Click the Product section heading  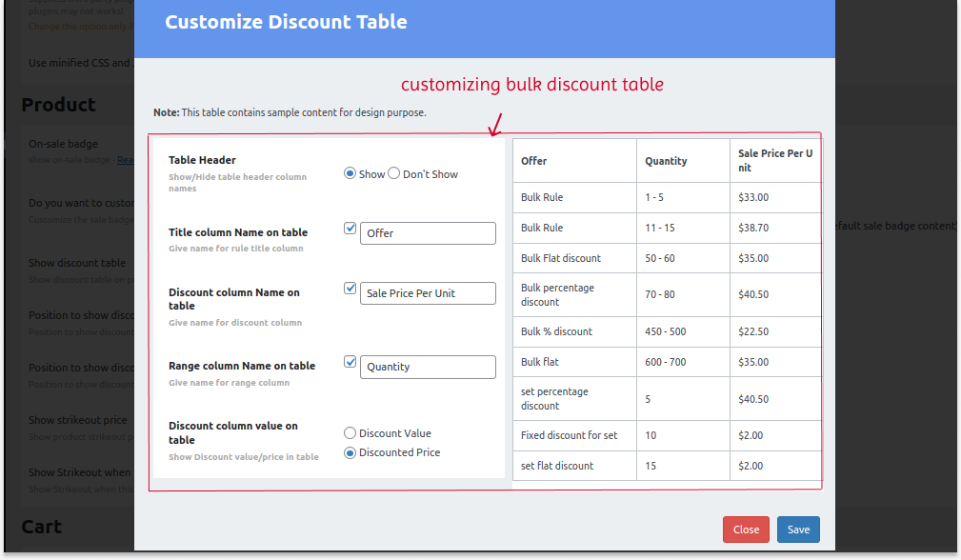pyautogui.click(x=60, y=105)
